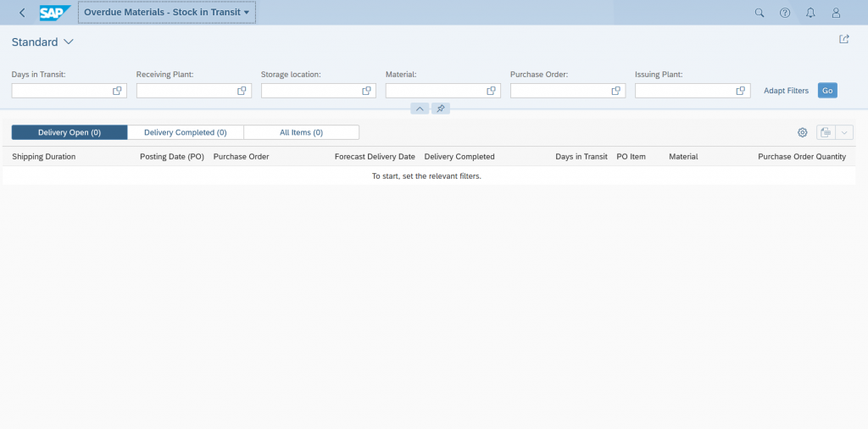The width and height of the screenshot is (868, 429).
Task: Select the All Items (0) tab
Action: 301,132
